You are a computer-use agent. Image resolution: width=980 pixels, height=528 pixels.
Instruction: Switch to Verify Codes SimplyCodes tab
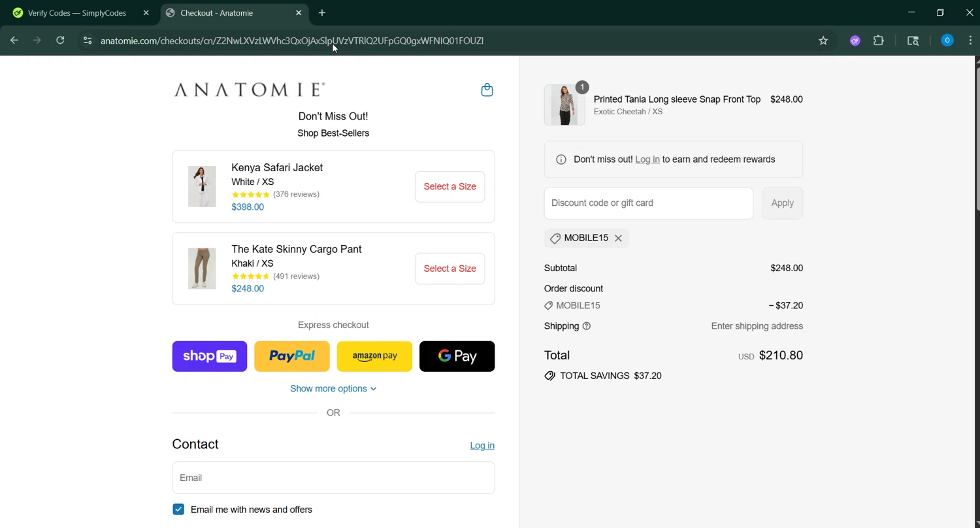pyautogui.click(x=78, y=12)
